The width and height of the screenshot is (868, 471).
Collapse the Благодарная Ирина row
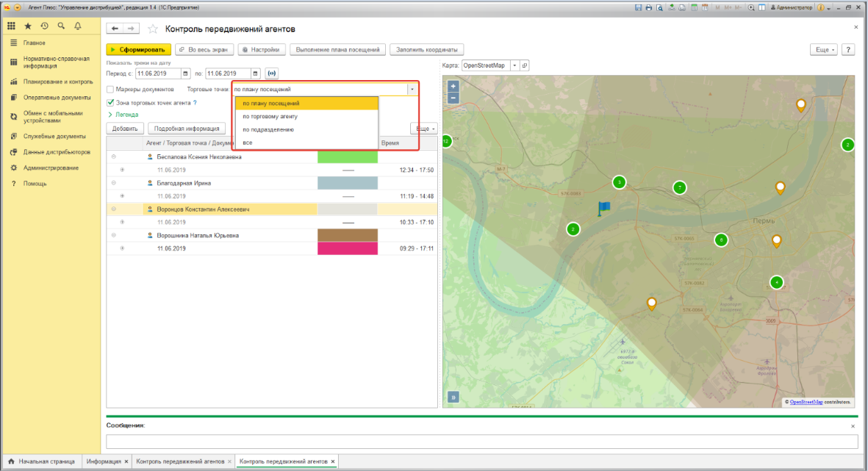click(113, 183)
